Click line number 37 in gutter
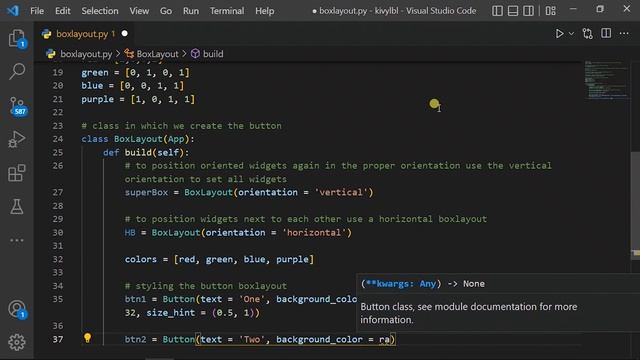 tap(58, 339)
